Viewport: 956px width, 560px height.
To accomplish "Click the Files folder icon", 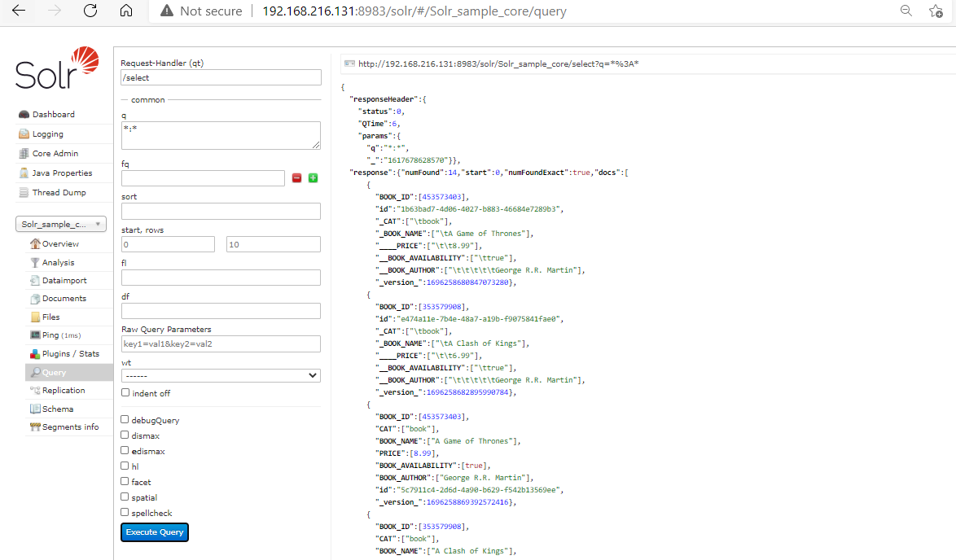I will (x=35, y=317).
